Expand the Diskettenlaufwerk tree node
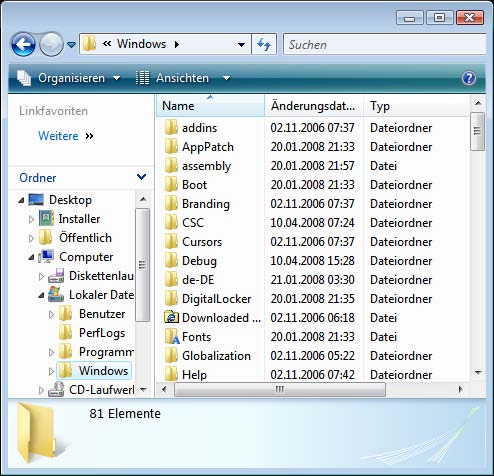494x476 pixels. [x=41, y=276]
